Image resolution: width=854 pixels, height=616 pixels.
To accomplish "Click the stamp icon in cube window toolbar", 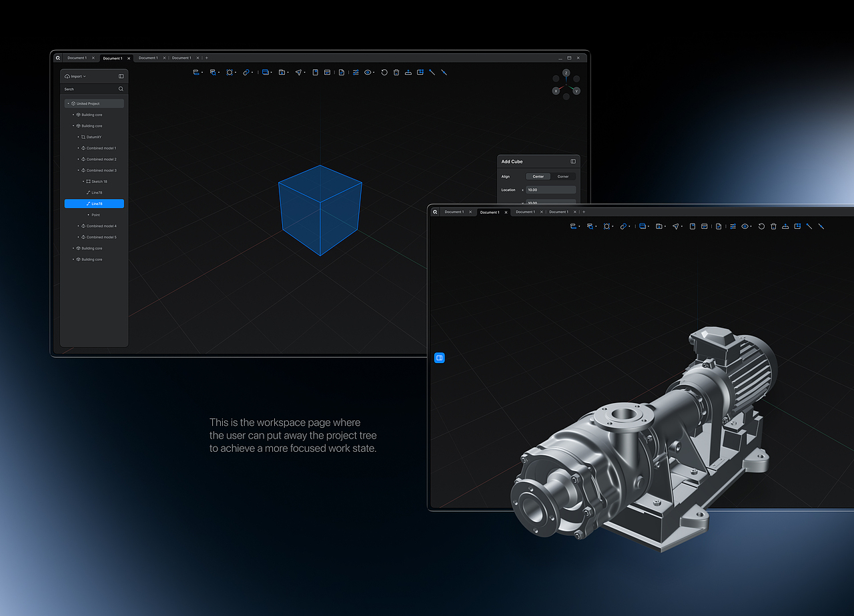I will pos(408,72).
